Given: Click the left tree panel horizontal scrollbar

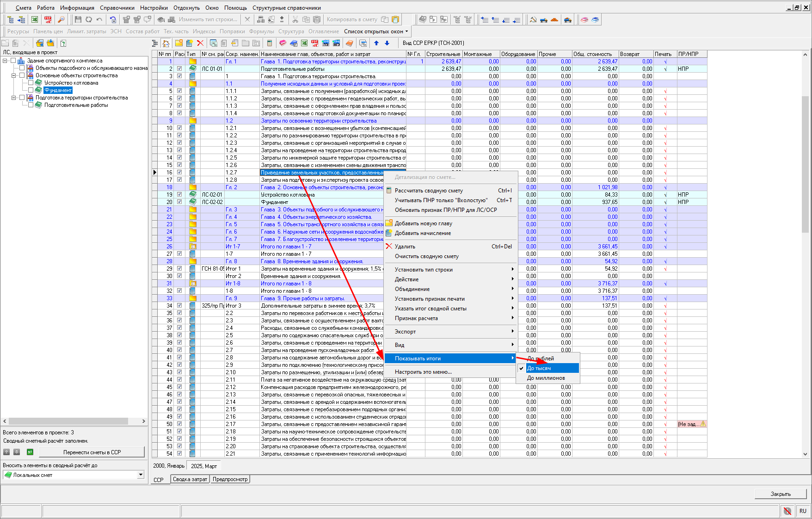Looking at the screenshot, I should pos(68,421).
